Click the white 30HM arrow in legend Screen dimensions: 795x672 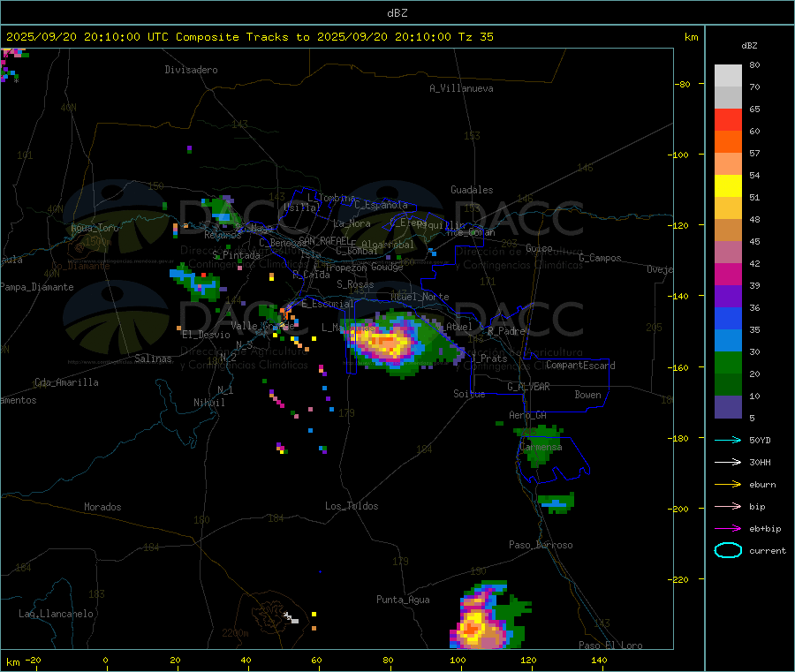click(728, 462)
